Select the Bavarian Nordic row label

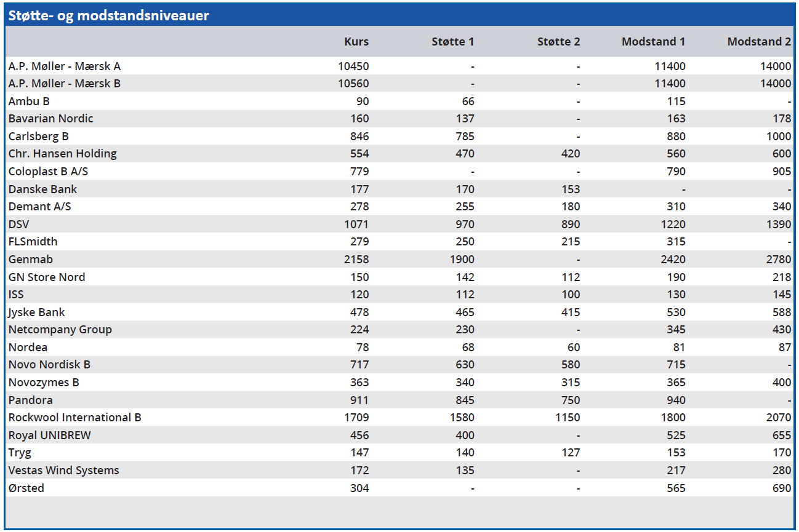point(51,118)
